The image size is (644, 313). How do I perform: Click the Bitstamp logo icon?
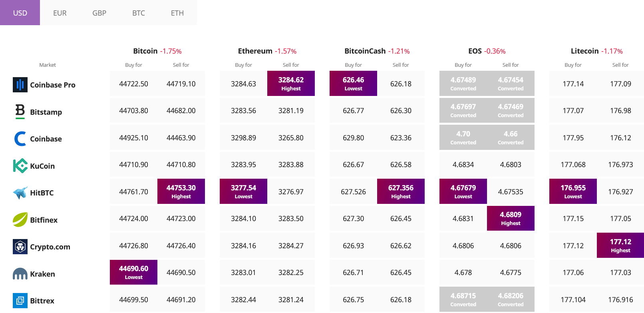[20, 112]
